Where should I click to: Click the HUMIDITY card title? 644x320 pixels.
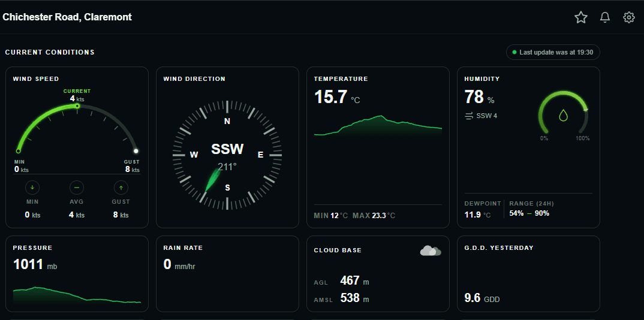click(x=482, y=79)
